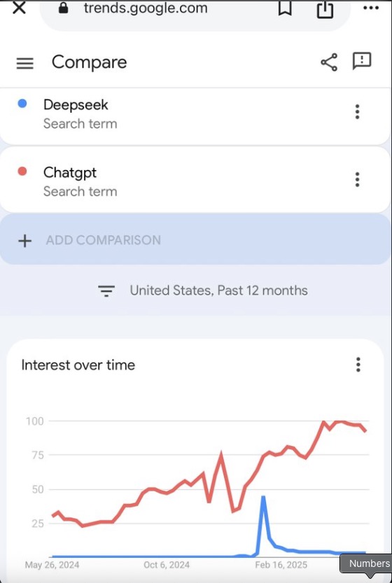Open the hamburger navigation menu
The image size is (392, 583).
pos(25,63)
